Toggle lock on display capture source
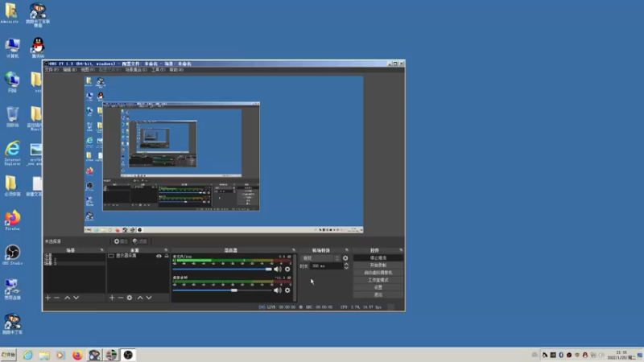 coord(165,256)
